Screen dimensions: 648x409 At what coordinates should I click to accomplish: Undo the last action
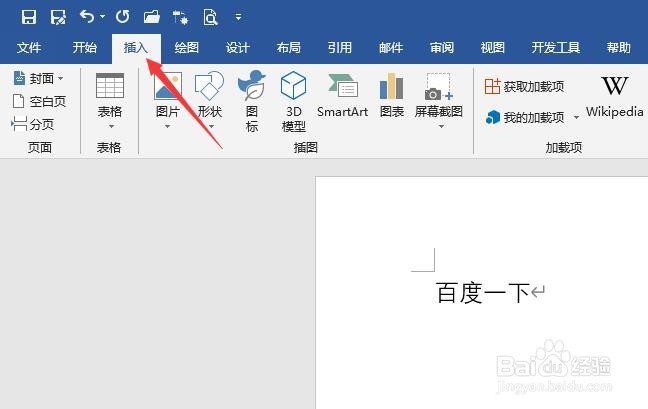(87, 17)
